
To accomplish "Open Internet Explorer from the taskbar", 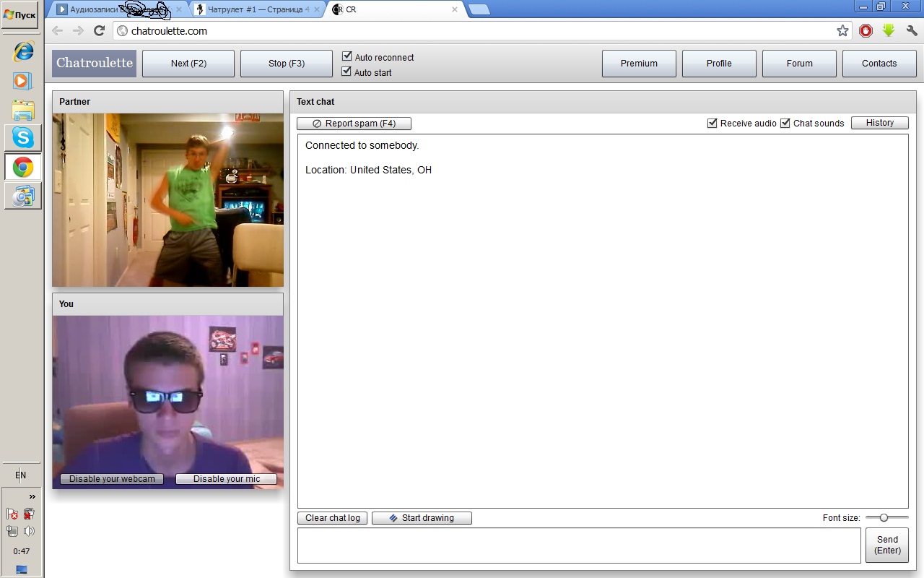I will point(22,51).
